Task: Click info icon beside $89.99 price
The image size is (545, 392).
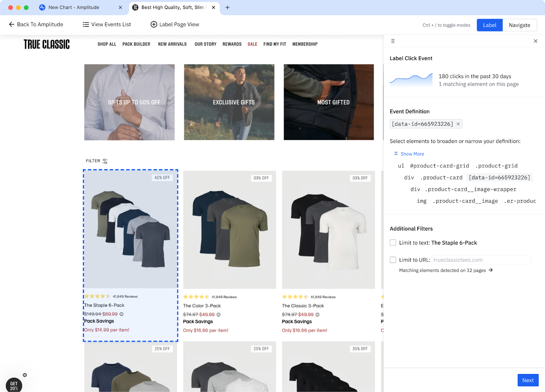Action: tap(122, 314)
